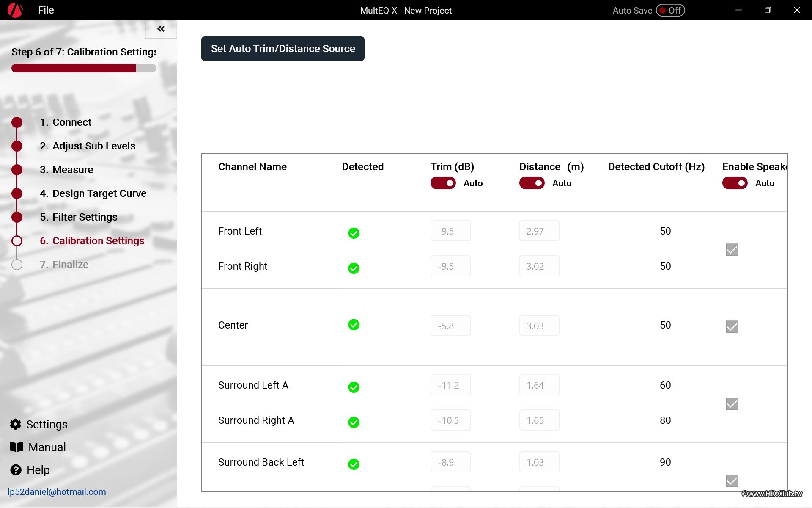Viewport: 812px width, 508px height.
Task: Go to 1. Connect step
Action: point(66,122)
